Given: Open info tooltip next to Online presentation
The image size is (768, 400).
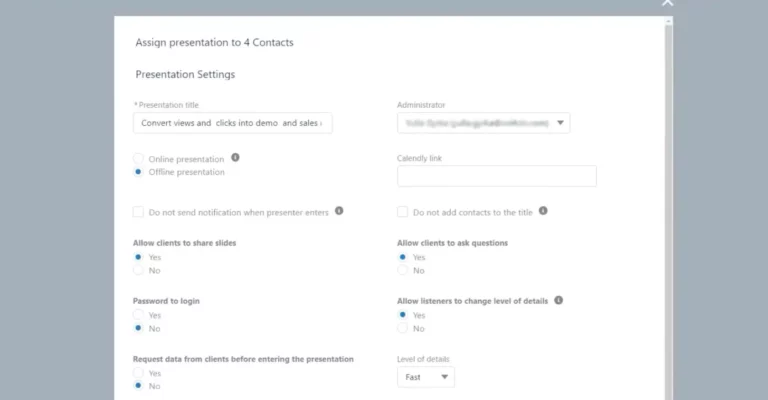Looking at the screenshot, I should tap(235, 158).
